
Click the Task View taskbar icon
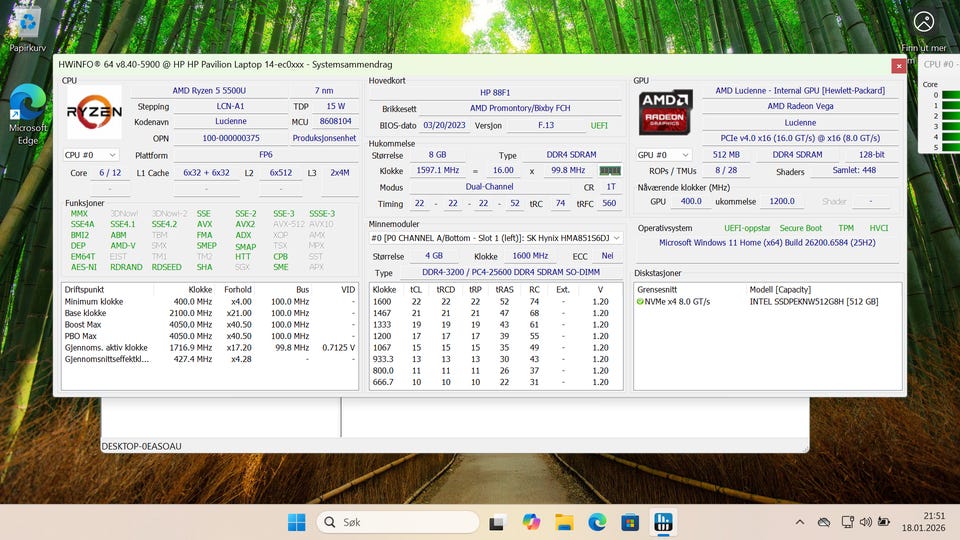pyautogui.click(x=497, y=522)
